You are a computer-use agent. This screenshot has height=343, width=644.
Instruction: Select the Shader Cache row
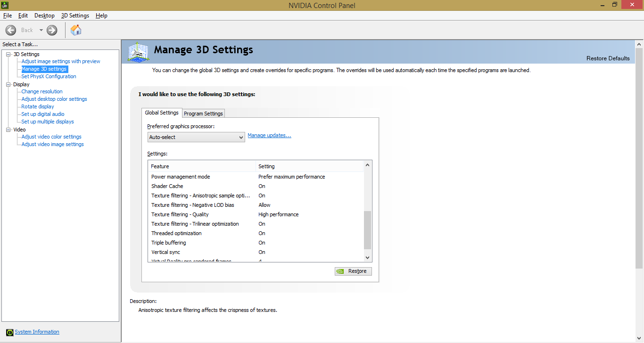[256, 186]
